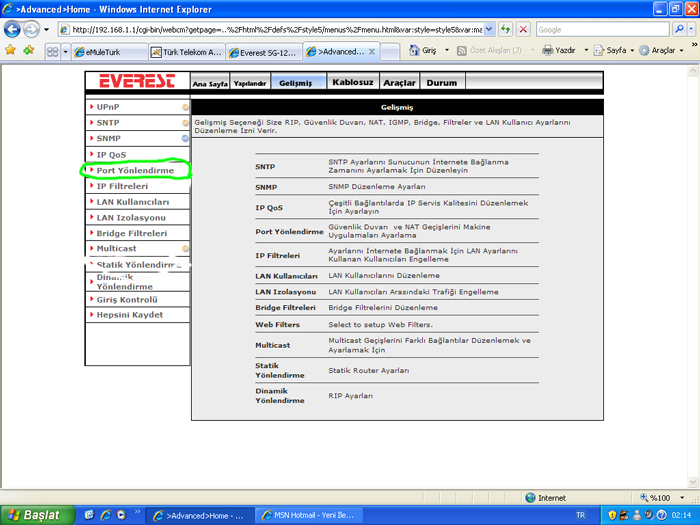Click Hepsini Kaydet in the sidebar

[130, 315]
